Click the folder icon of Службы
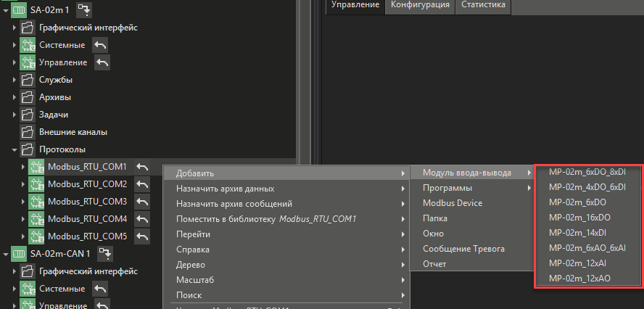Viewport: 644px width, 309px height. point(27,80)
